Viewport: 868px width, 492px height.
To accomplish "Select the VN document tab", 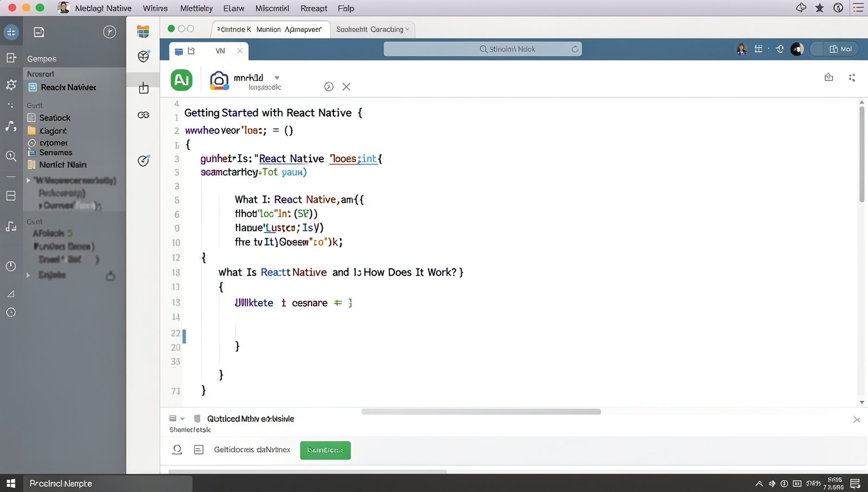I will (x=209, y=51).
